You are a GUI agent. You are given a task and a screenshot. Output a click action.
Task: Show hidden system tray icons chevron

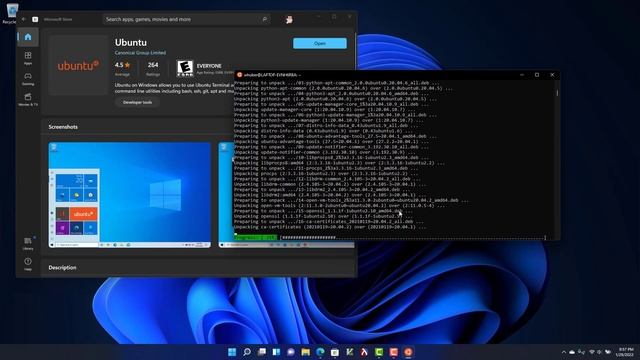(x=564, y=352)
